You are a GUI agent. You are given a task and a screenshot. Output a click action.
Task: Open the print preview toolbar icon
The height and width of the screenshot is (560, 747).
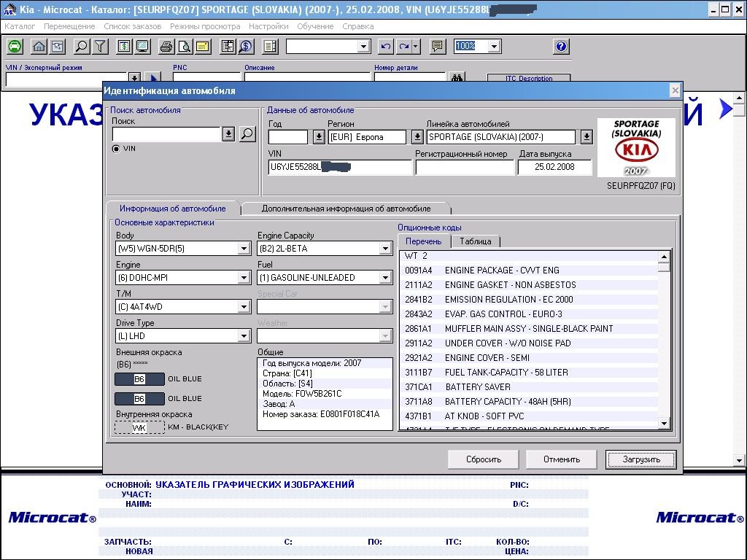click(185, 46)
